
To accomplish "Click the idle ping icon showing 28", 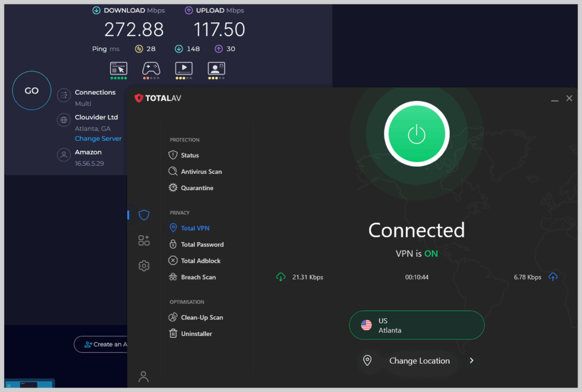I will 139,49.
